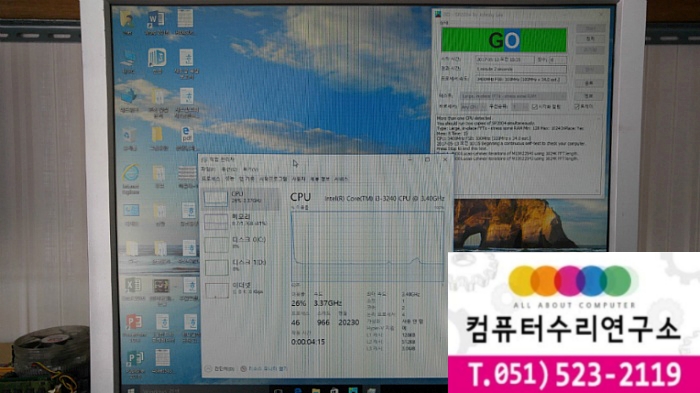Select 디스크 0(C:) in Task Manager sidebar
The image size is (700, 393).
pyautogui.click(x=241, y=243)
